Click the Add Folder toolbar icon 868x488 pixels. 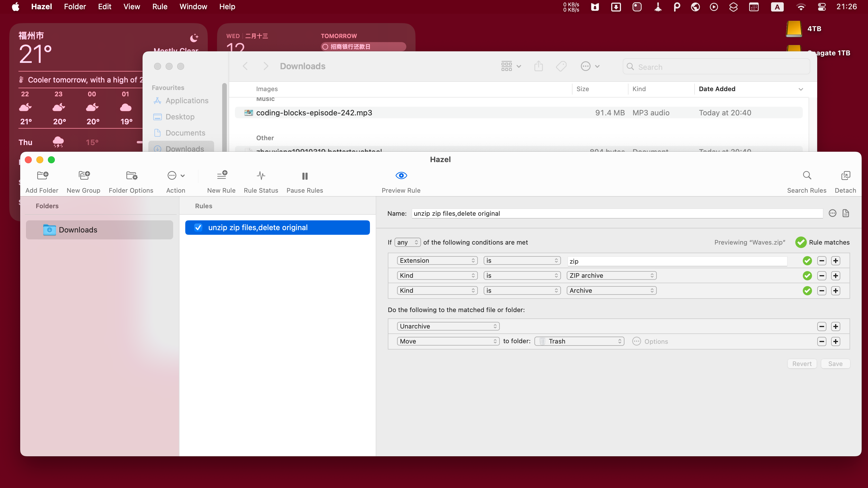(x=42, y=175)
